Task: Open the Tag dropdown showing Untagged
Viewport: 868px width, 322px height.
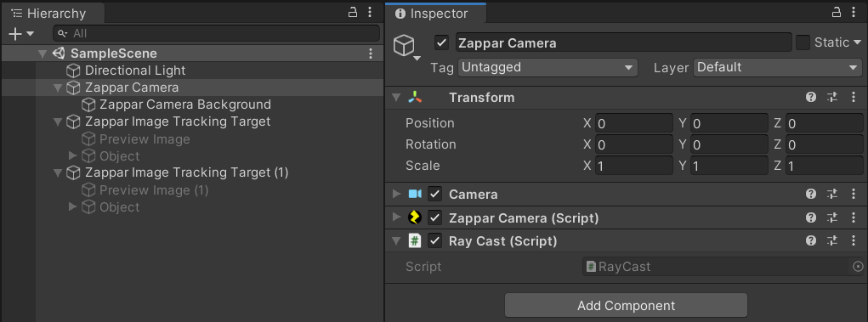Action: (547, 67)
